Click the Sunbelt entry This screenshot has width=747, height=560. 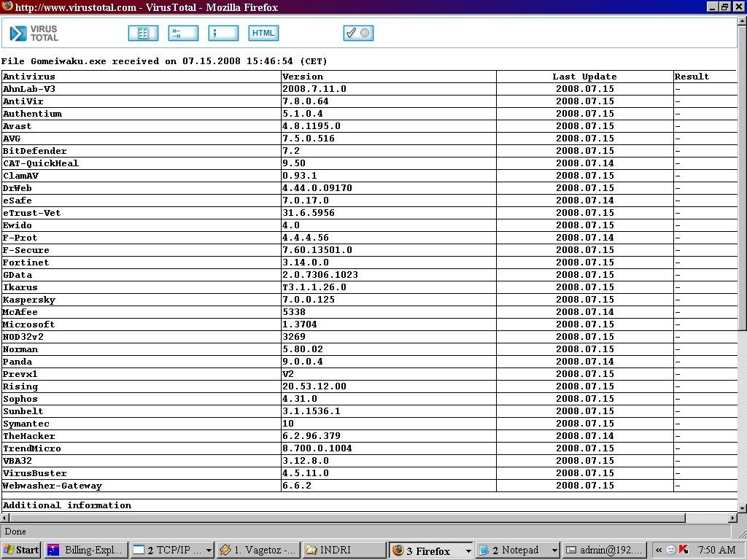click(23, 411)
